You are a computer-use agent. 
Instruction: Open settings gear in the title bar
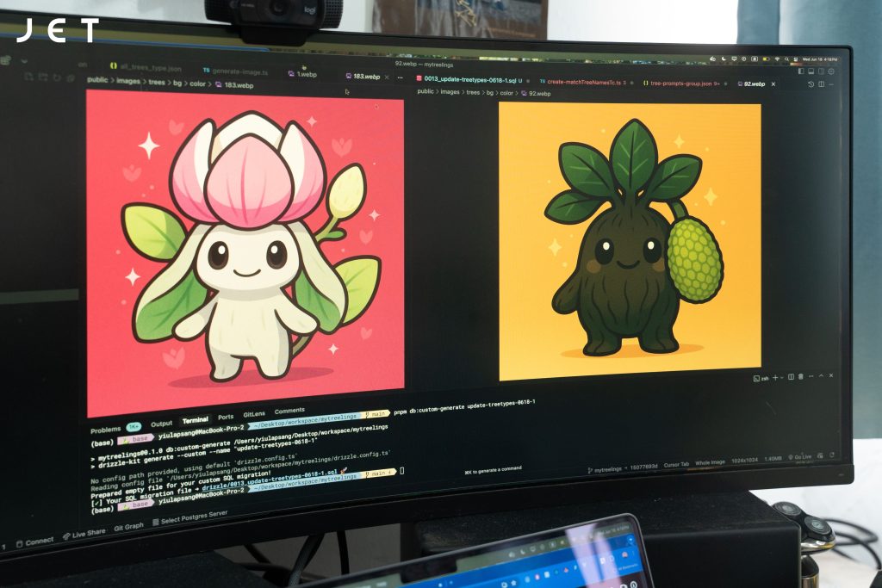point(831,71)
